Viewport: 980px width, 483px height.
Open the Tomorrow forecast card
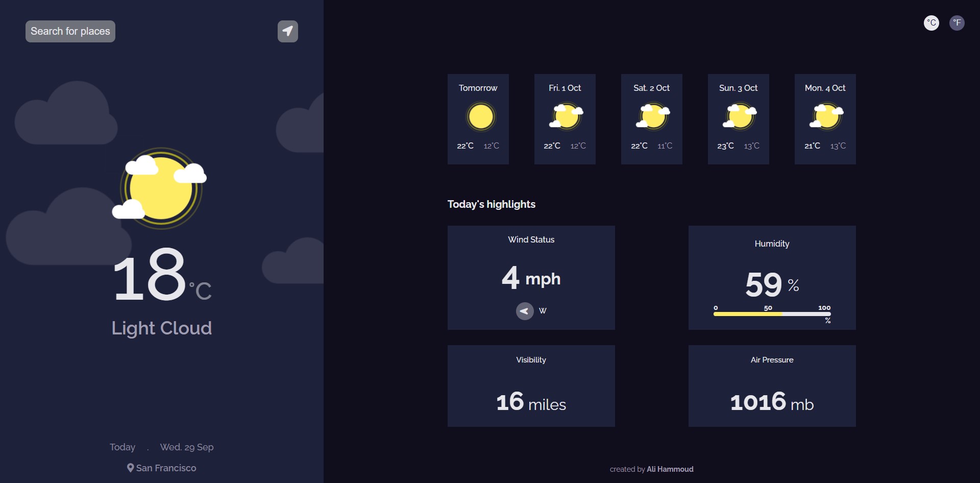478,119
